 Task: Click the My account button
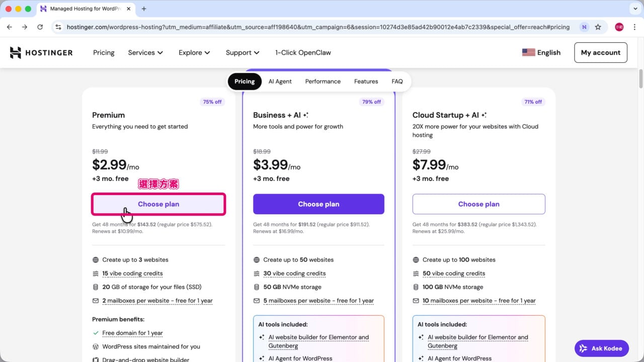[x=601, y=52]
